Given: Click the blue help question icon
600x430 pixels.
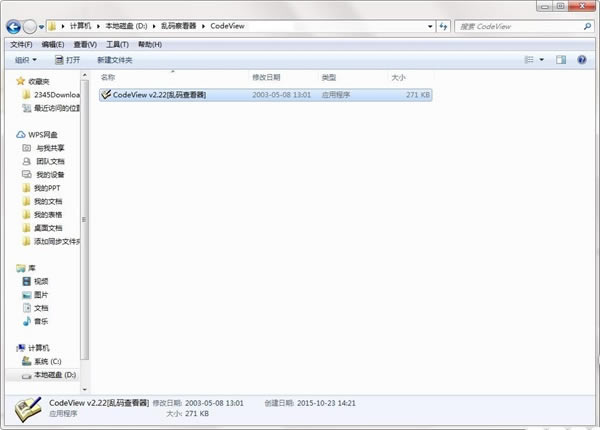Looking at the screenshot, I should 582,60.
